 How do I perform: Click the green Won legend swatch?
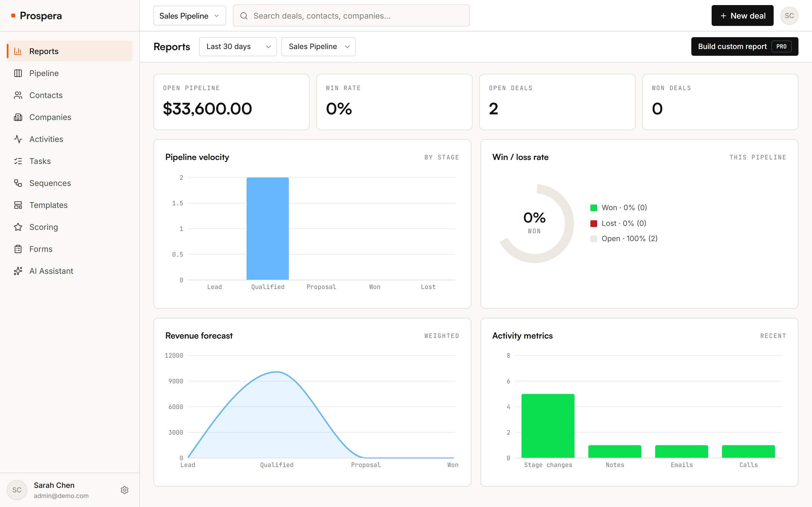coord(593,208)
